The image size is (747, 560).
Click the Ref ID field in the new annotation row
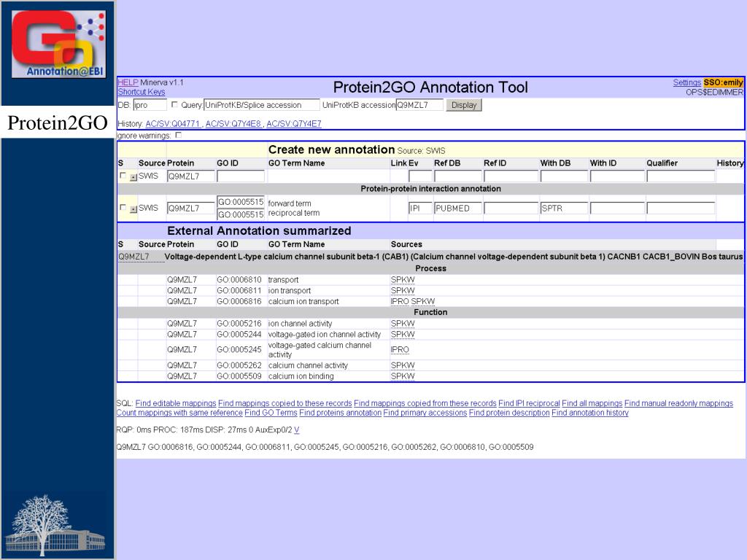click(511, 176)
